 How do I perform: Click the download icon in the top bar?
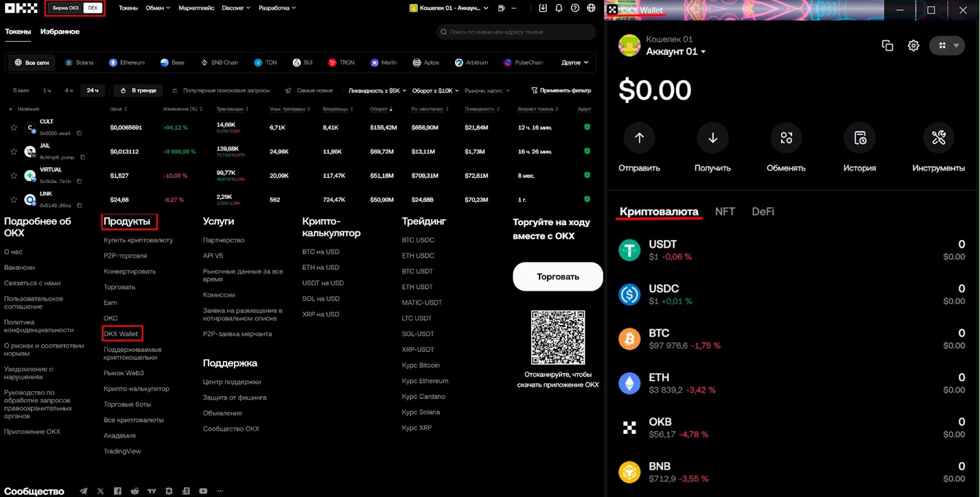pyautogui.click(x=543, y=8)
